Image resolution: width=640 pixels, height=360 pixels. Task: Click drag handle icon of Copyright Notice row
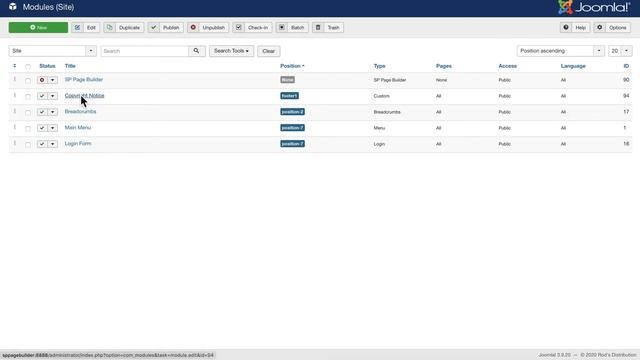pos(15,95)
